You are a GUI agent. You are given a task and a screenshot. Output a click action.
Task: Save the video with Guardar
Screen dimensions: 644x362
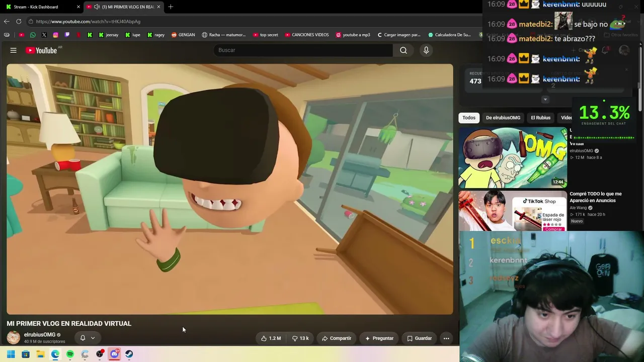(419, 338)
